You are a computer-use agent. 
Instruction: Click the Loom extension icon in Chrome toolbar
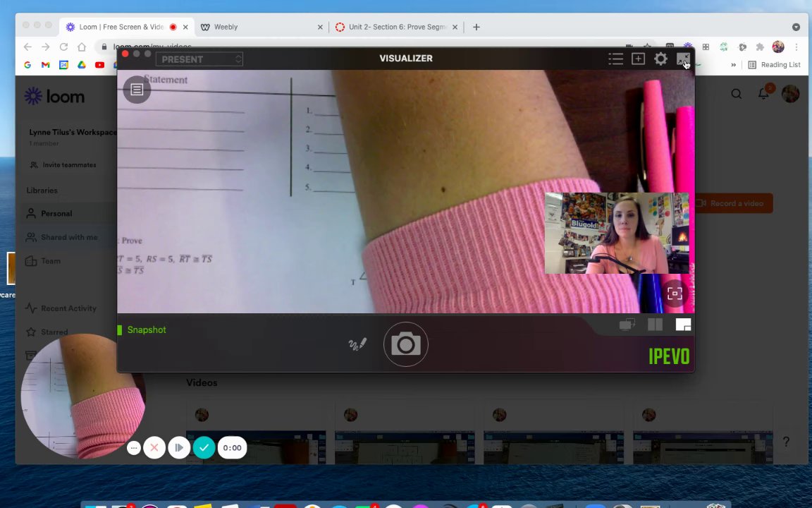688,47
